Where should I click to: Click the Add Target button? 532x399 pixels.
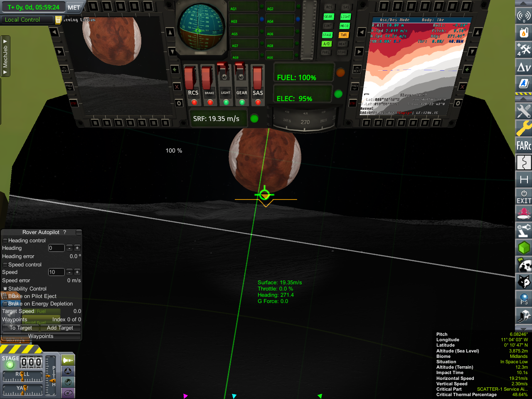(x=60, y=328)
